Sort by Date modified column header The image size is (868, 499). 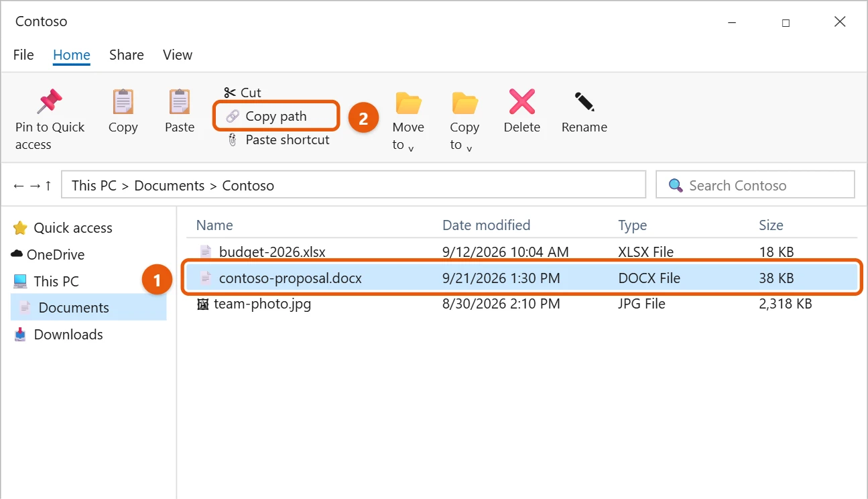click(x=487, y=225)
